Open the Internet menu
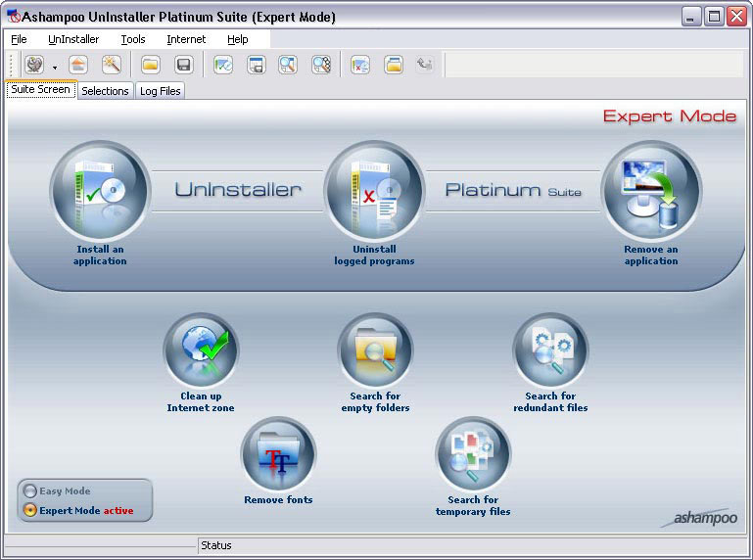The width and height of the screenshot is (753, 560). coord(186,39)
